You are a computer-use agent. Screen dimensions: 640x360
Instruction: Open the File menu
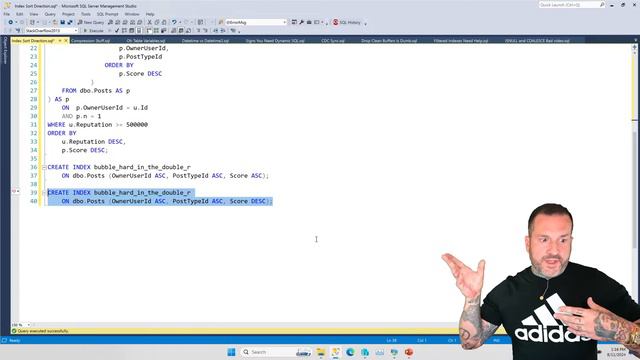(7, 14)
